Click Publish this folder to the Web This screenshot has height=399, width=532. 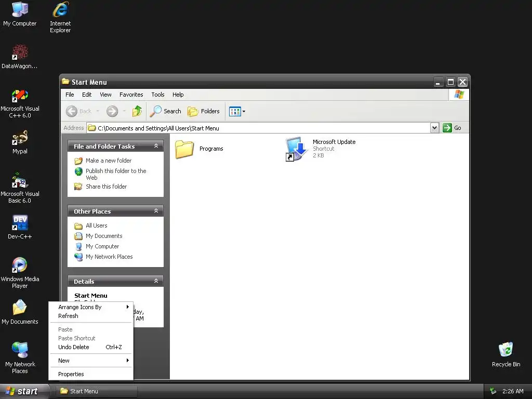(116, 174)
